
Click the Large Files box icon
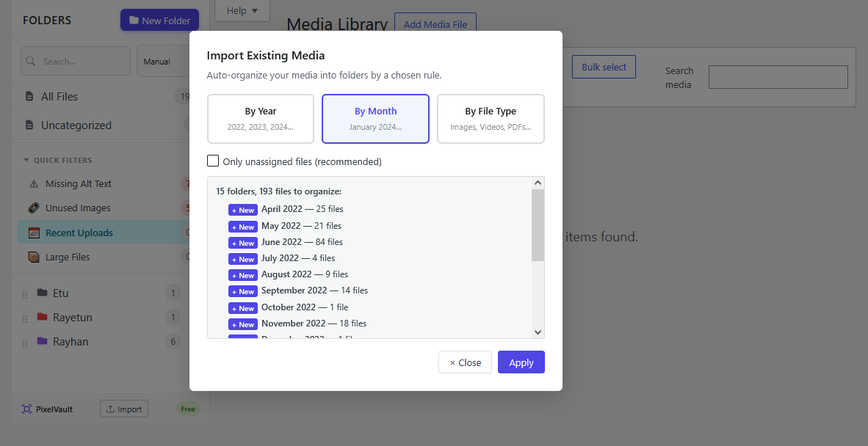coord(34,257)
